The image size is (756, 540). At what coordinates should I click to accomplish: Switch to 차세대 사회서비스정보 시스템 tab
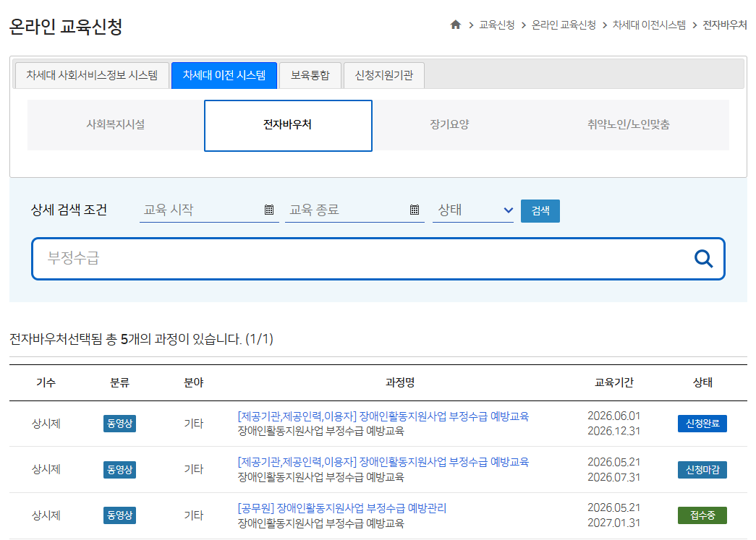92,75
